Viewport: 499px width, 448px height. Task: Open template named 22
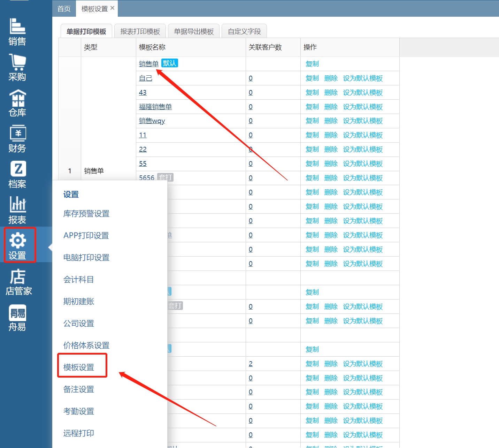coord(143,149)
